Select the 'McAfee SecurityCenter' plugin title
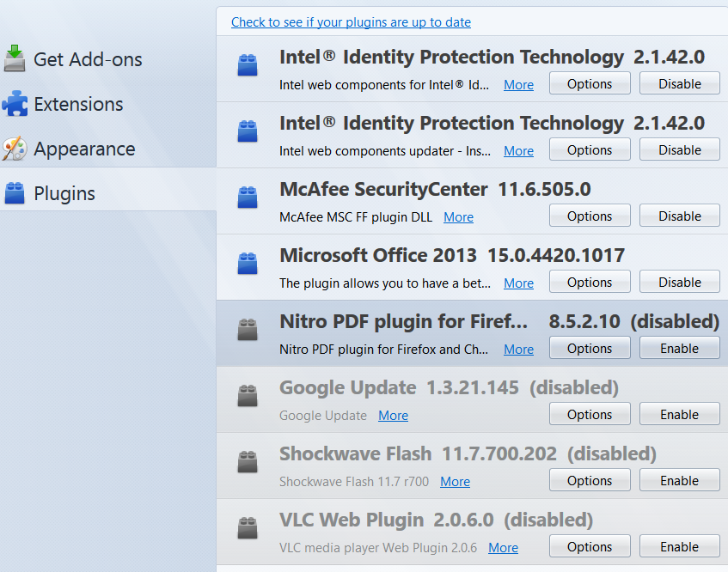This screenshot has height=572, width=728. coord(383,189)
